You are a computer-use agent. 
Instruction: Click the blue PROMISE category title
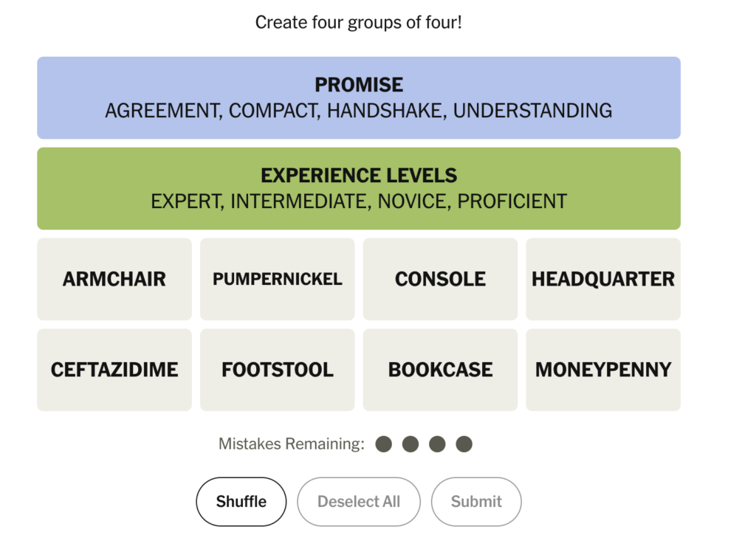(x=359, y=85)
